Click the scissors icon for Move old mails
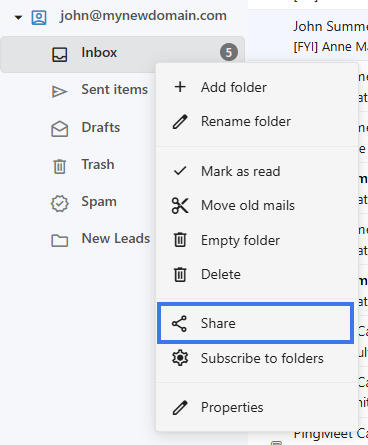368x445 pixels. [x=180, y=205]
